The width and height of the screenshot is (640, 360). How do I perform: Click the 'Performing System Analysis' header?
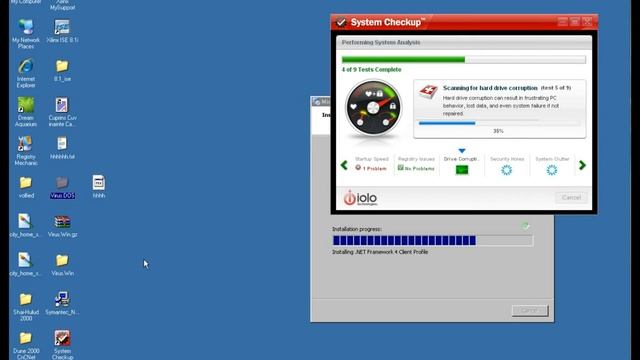coord(381,42)
